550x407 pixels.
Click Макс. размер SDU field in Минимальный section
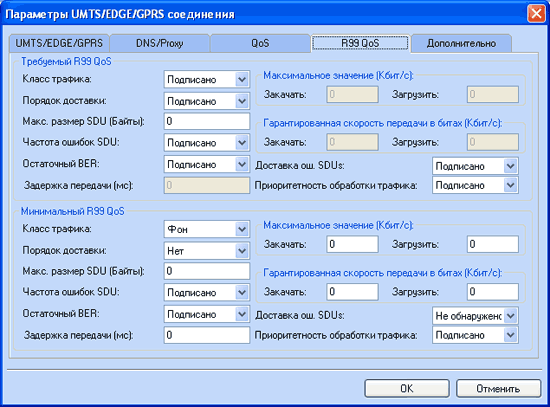point(207,271)
